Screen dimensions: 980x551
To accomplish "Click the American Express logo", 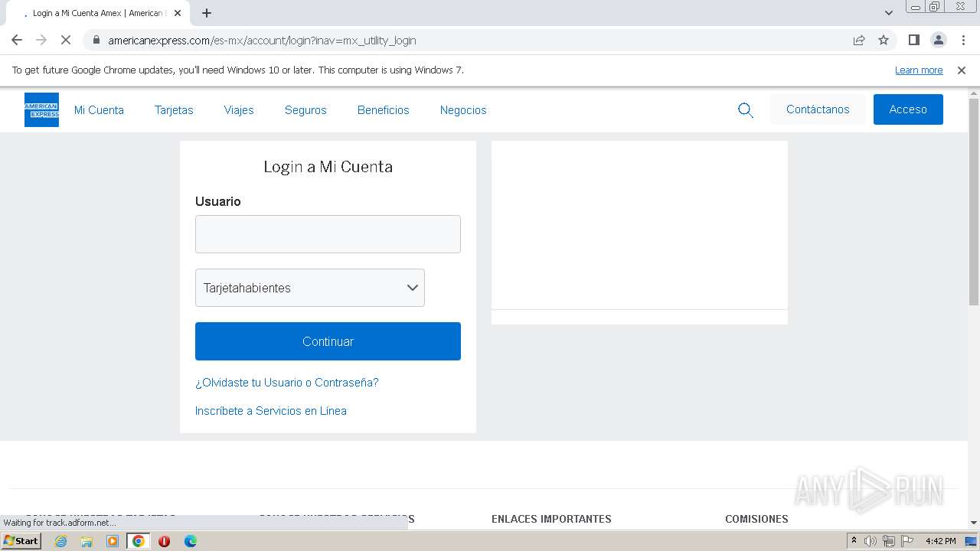I will click(41, 109).
